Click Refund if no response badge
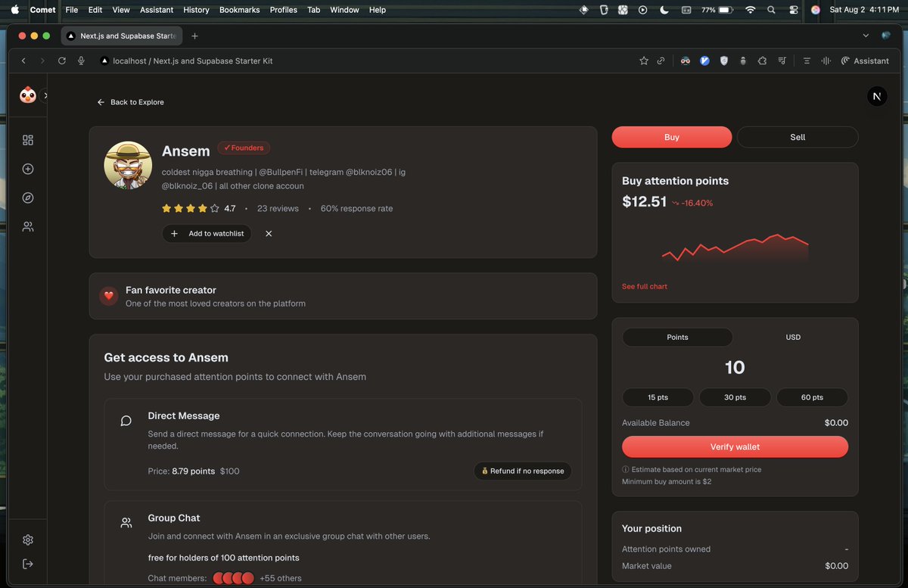The height and width of the screenshot is (588, 908). [523, 471]
